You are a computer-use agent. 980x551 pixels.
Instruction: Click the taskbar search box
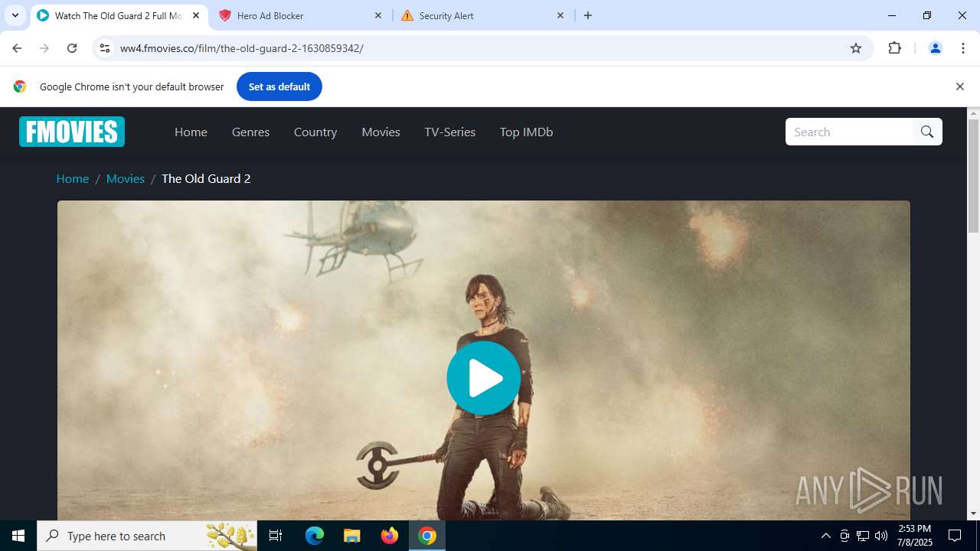[x=148, y=536]
